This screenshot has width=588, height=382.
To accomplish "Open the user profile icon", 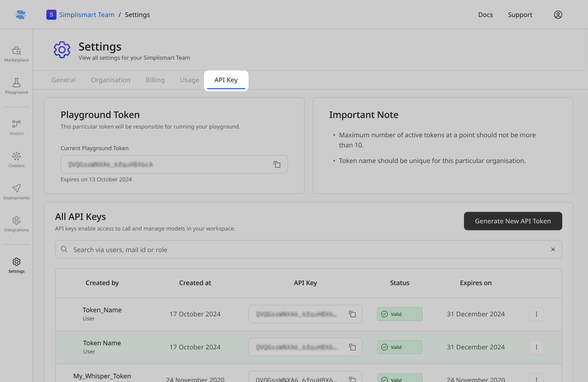I will 558,15.
